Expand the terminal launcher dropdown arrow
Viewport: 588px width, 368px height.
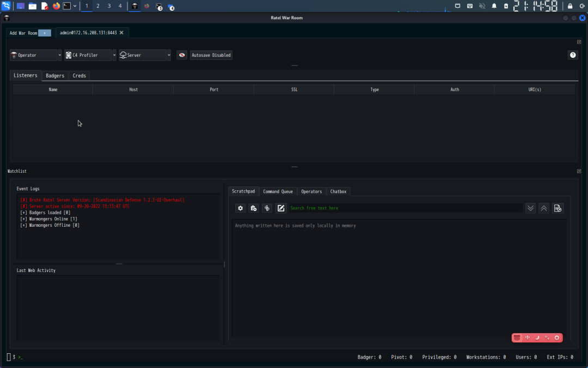(75, 6)
